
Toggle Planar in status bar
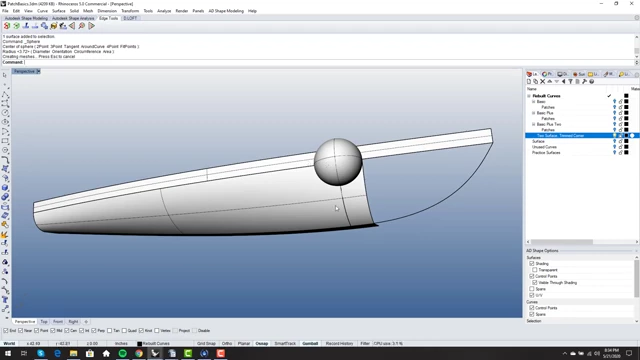pos(244,344)
